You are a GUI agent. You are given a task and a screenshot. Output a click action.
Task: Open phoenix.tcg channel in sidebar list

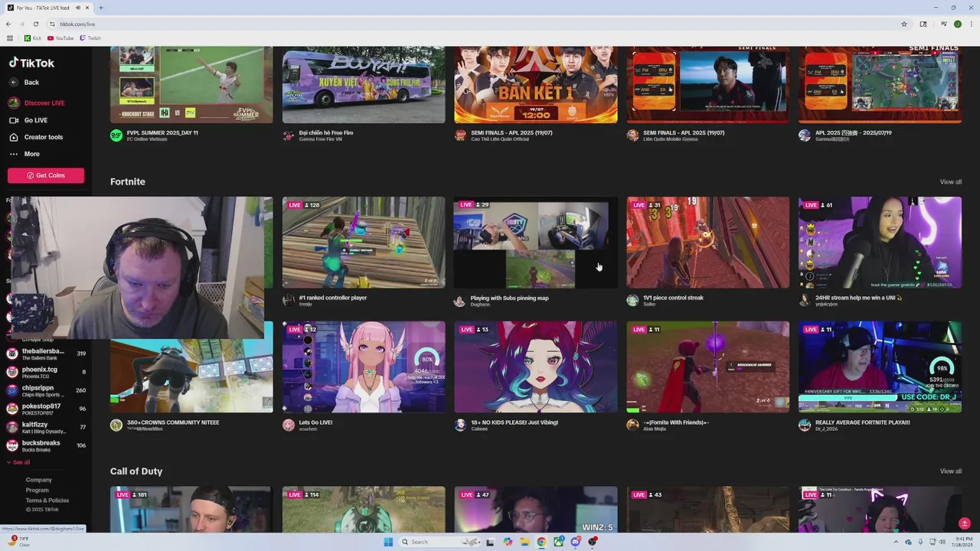pos(46,372)
